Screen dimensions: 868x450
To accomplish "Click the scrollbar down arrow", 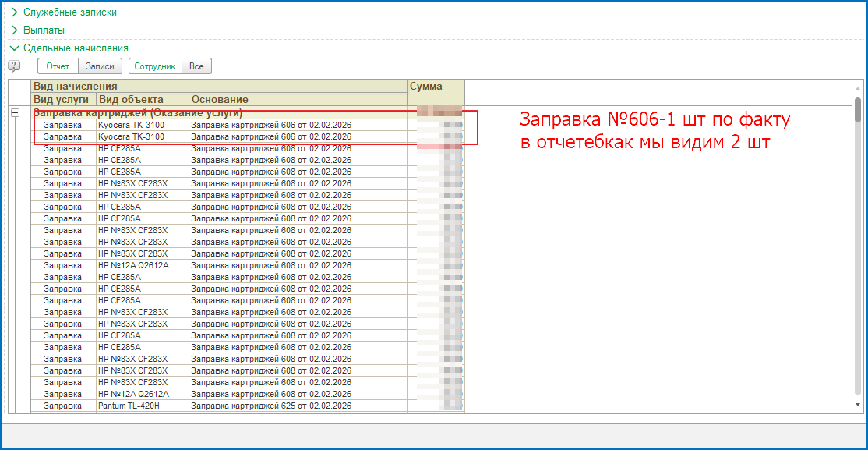I will [x=858, y=405].
